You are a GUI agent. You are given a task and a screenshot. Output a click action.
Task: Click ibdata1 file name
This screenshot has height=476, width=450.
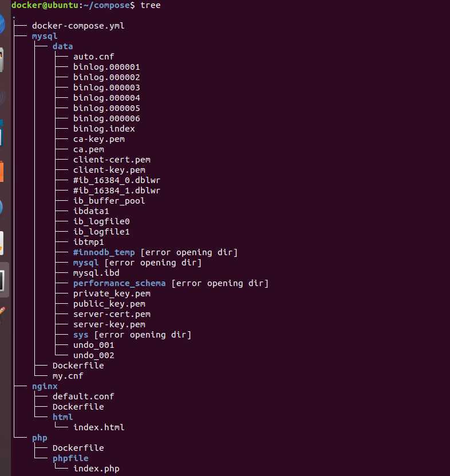pos(91,211)
